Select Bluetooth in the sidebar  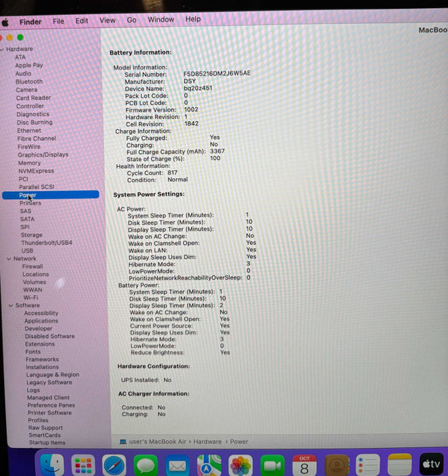(x=29, y=82)
